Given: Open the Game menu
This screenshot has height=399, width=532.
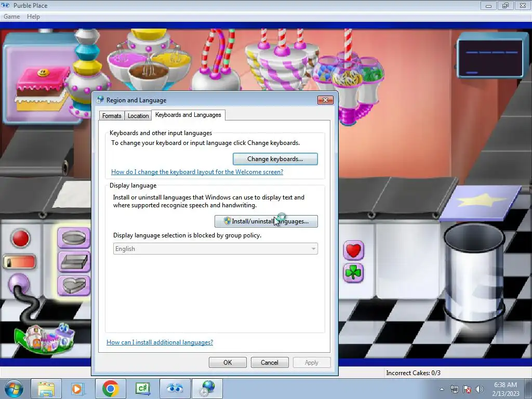Looking at the screenshot, I should click(11, 16).
